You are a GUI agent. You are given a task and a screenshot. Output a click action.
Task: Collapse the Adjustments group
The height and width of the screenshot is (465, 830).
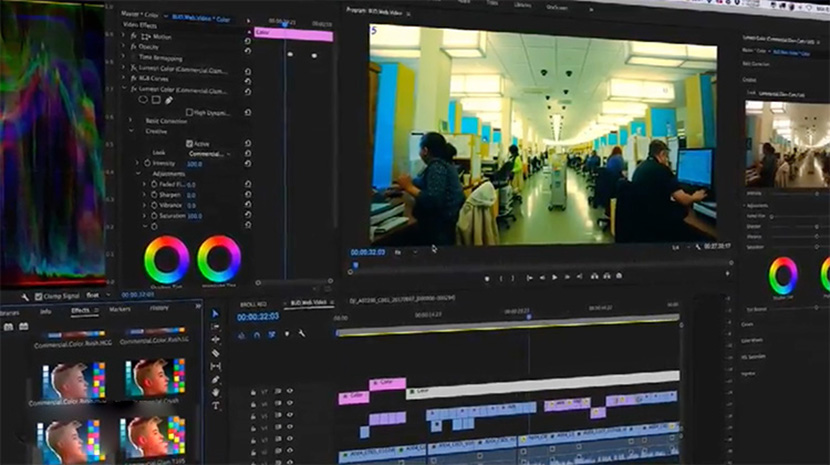click(138, 174)
